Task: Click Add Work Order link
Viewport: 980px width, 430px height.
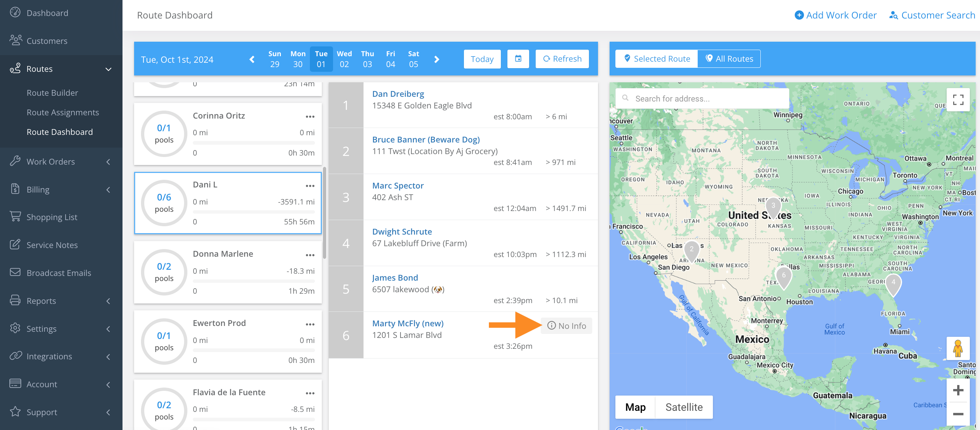Action: click(835, 15)
